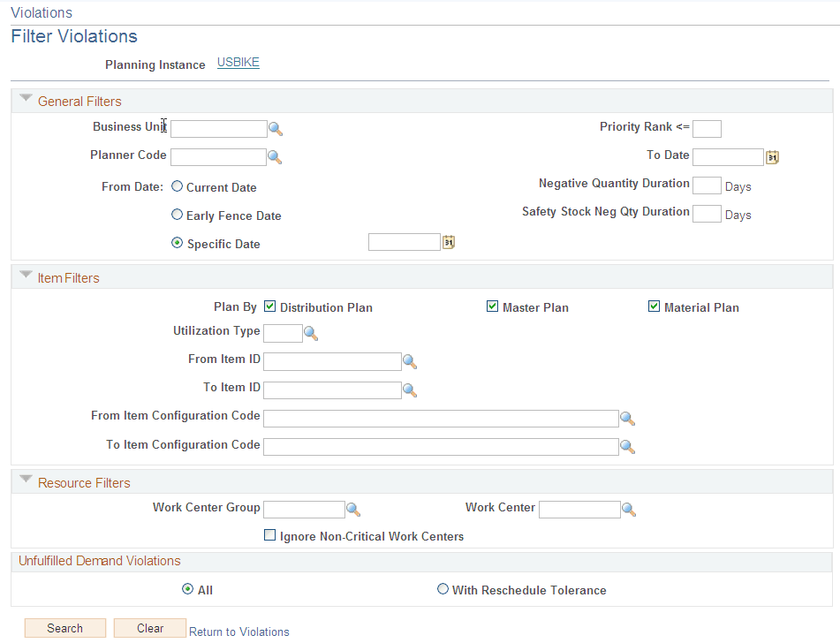Collapse the General Filters section
The image size is (840, 643).
pos(26,99)
